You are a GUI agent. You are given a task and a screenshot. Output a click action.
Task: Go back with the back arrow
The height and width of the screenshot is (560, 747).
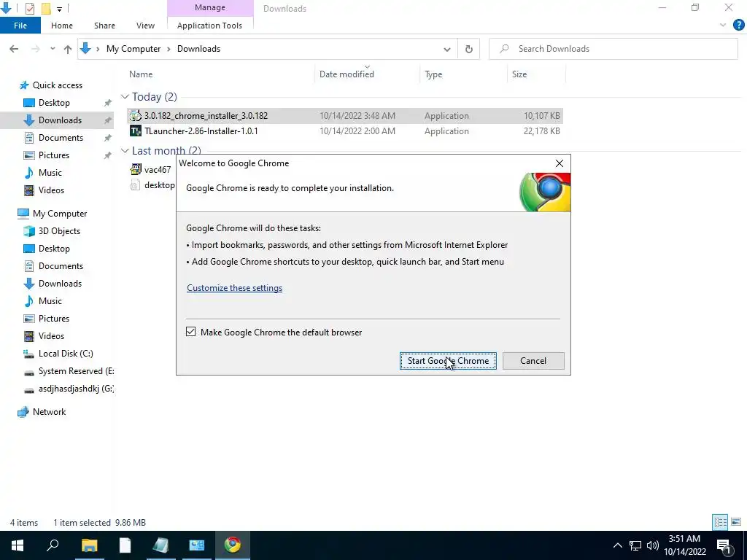[x=14, y=49]
